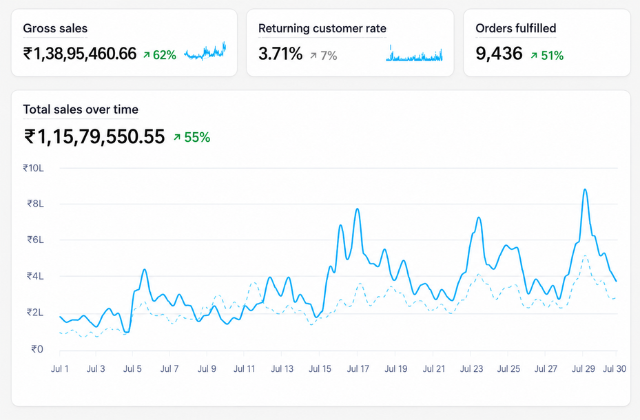Click the Jul 29 date label
The width and height of the screenshot is (640, 420).
pyautogui.click(x=583, y=369)
